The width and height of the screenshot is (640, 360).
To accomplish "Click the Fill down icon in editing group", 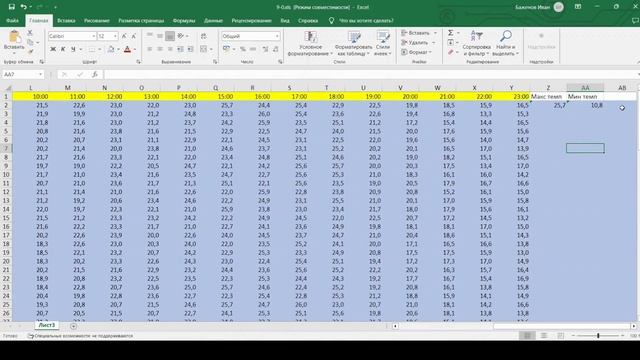I will pyautogui.click(x=451, y=42).
